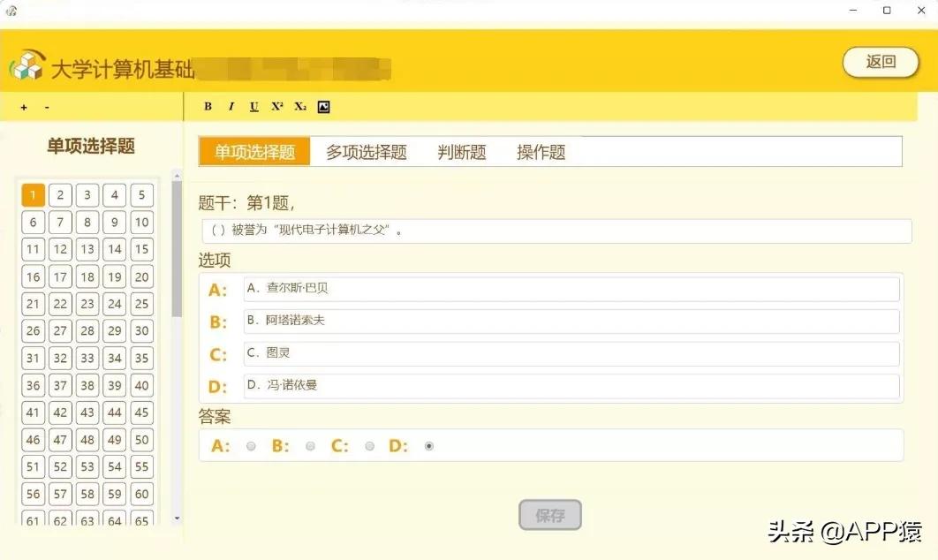The image size is (938, 560).
Task: Go to question number 39
Action: pyautogui.click(x=115, y=385)
